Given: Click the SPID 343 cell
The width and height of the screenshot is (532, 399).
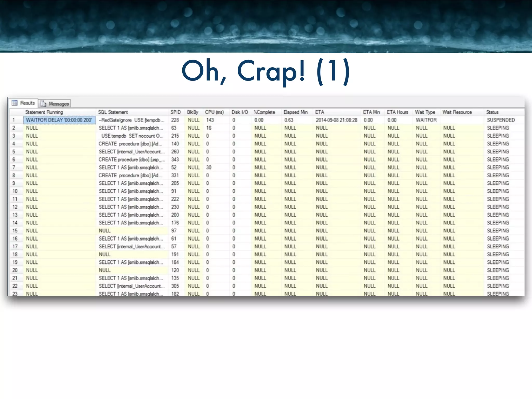Looking at the screenshot, I should coord(175,159).
